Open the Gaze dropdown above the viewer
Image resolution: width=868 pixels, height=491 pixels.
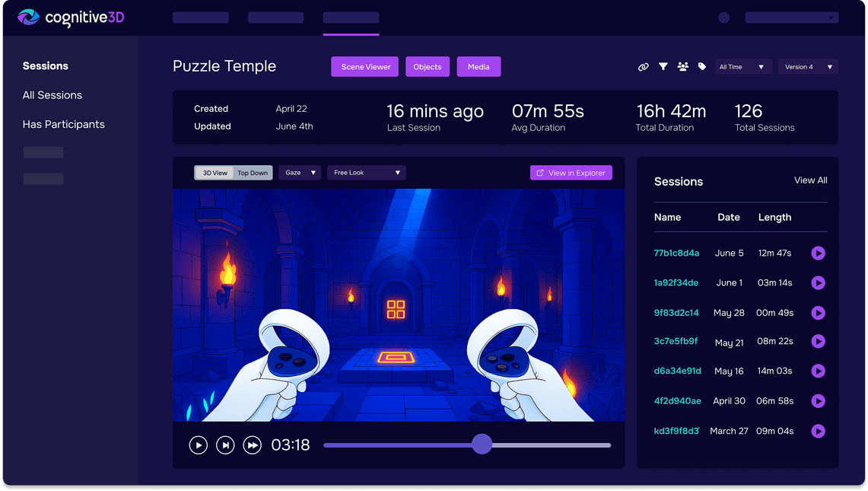point(299,172)
